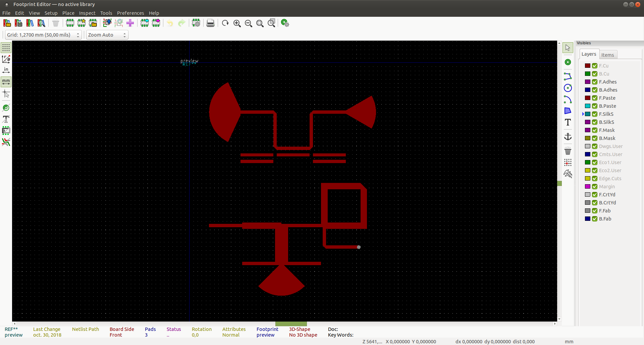Switch units to inches
The width and height of the screenshot is (644, 345).
pos(6,70)
